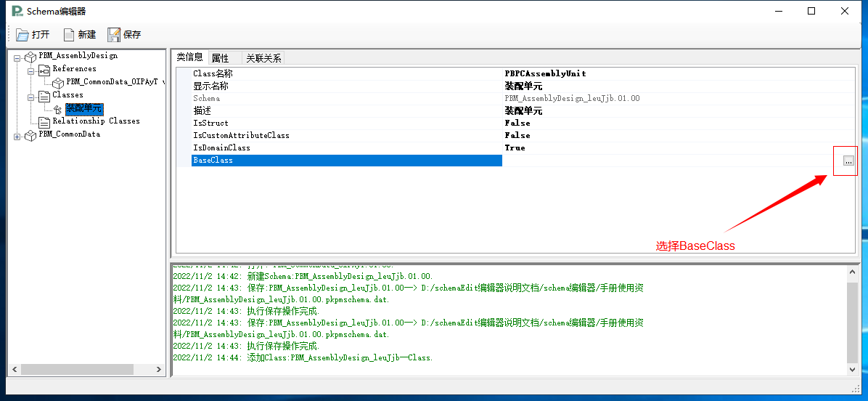Collapse the Classes tree node
The width and height of the screenshot is (868, 401).
31,96
